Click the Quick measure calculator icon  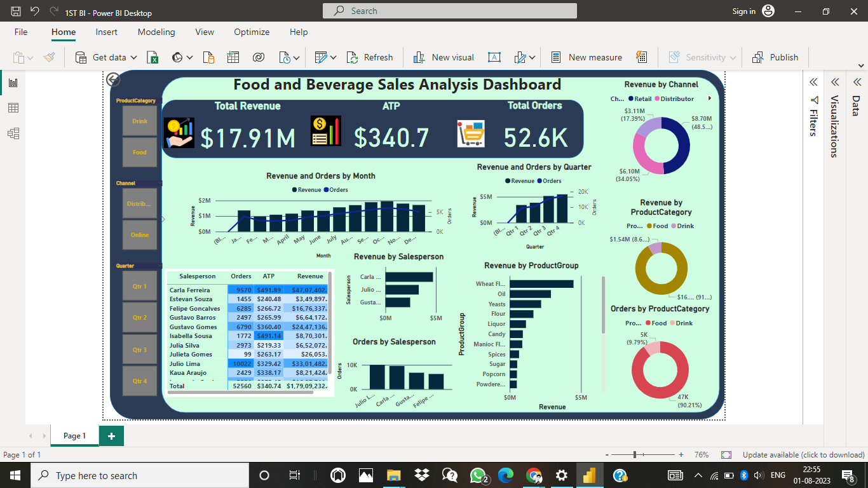[x=641, y=57]
